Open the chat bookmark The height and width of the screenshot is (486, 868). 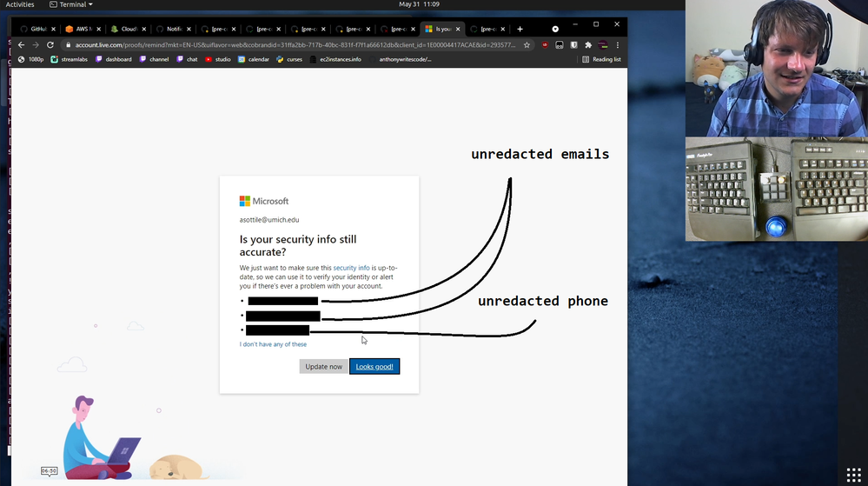pos(187,59)
